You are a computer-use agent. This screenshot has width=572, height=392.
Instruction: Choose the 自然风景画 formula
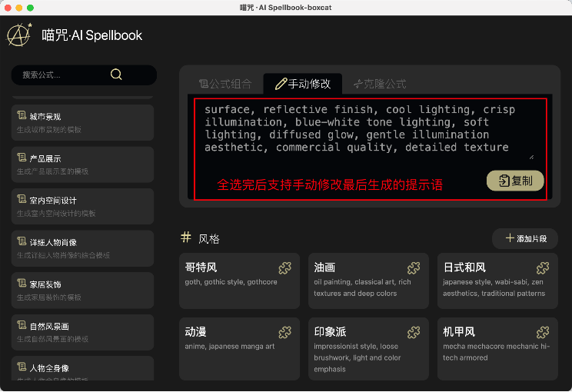[x=82, y=332]
